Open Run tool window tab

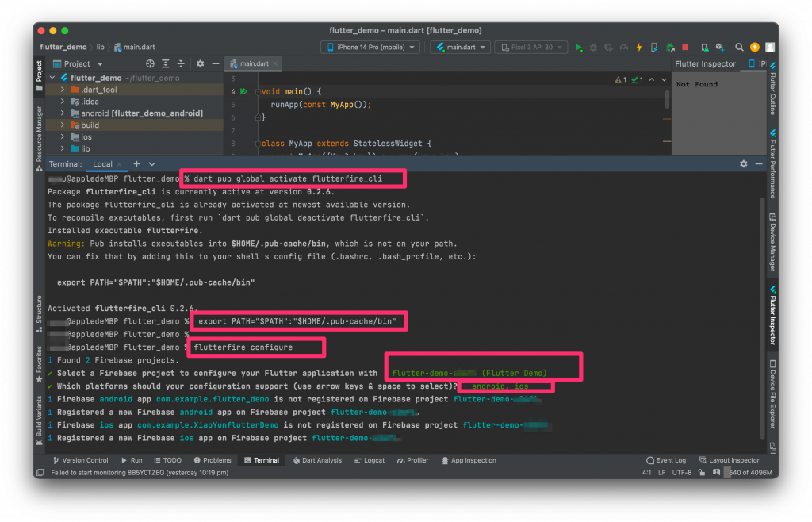pos(132,460)
